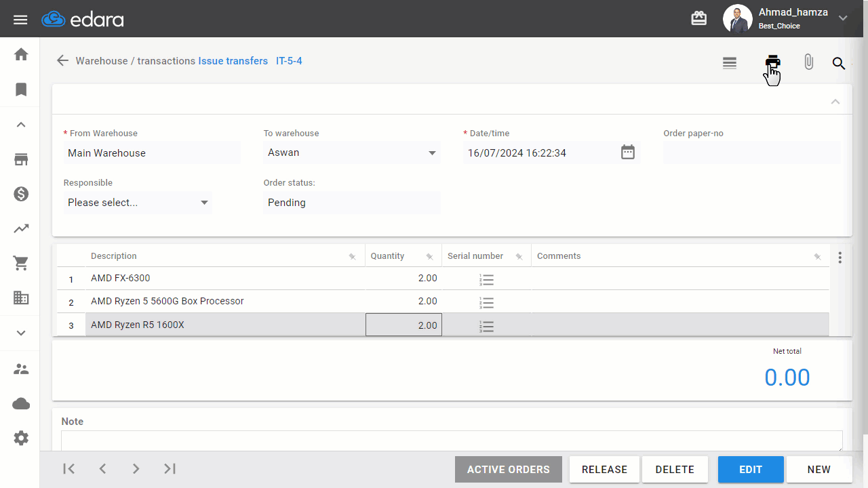Open the list view icon
Image resolution: width=868 pixels, height=488 pixels.
(x=730, y=63)
